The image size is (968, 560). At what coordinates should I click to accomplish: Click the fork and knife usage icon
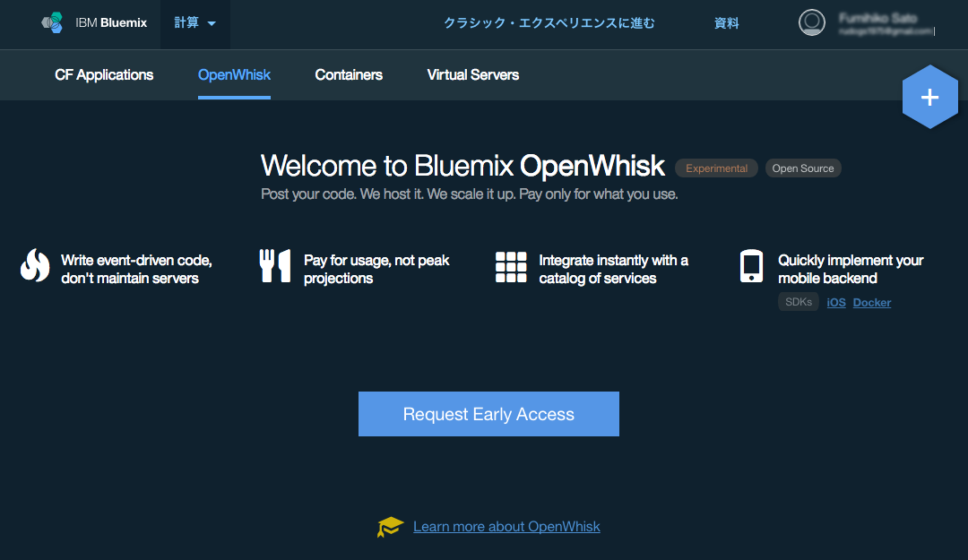click(x=275, y=266)
